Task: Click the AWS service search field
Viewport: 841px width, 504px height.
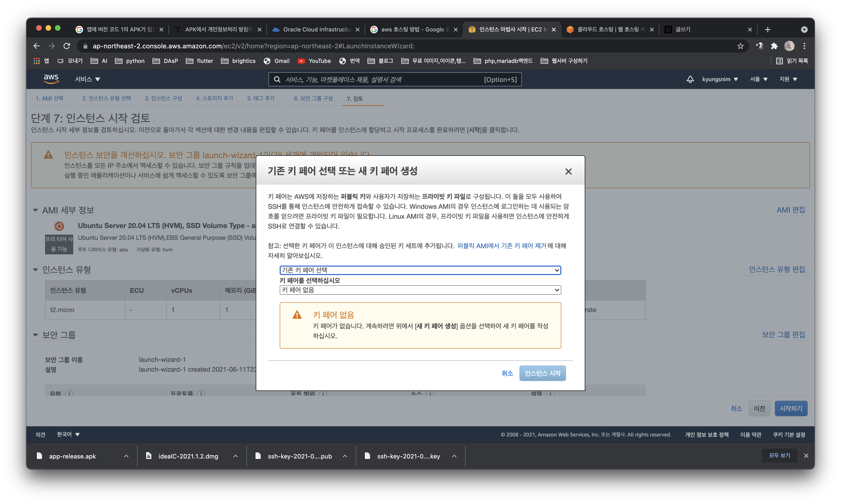Action: pyautogui.click(x=380, y=80)
